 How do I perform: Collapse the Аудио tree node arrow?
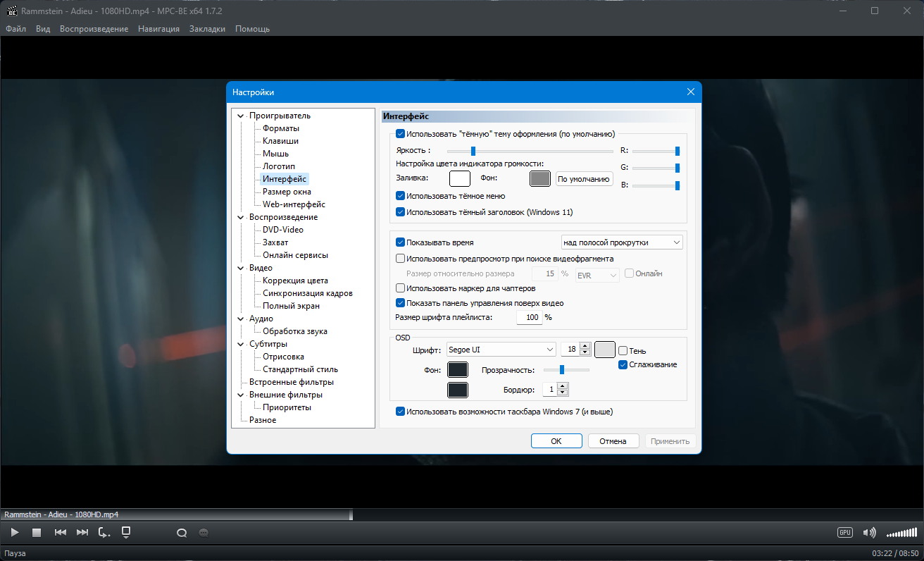241,319
